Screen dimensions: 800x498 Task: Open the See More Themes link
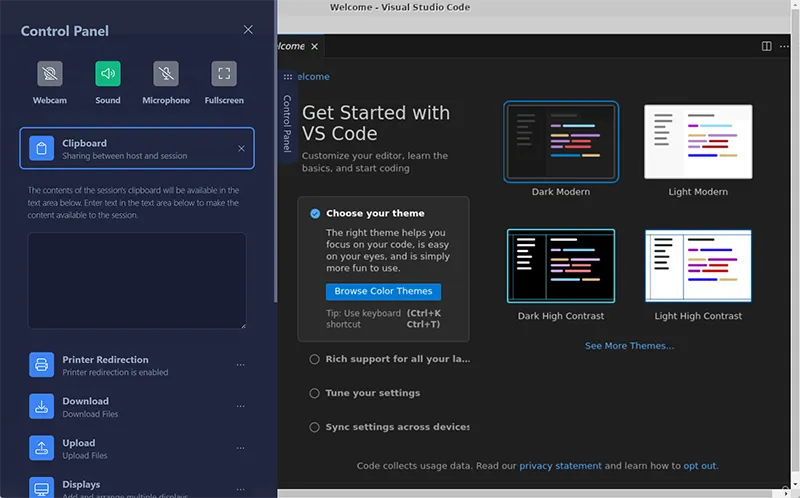click(629, 346)
